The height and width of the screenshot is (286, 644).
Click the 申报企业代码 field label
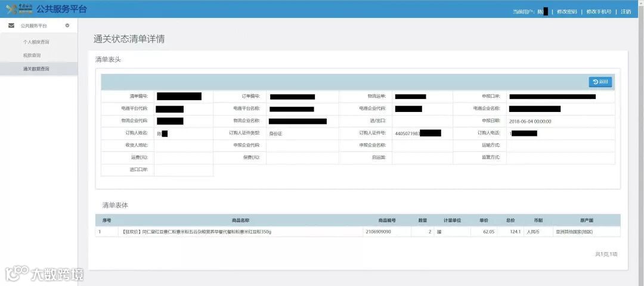[246, 145]
